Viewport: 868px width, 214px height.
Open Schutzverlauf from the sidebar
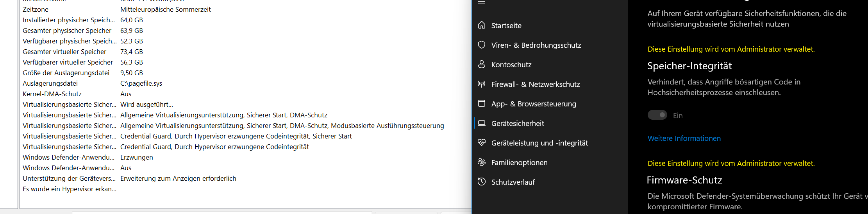513,182
